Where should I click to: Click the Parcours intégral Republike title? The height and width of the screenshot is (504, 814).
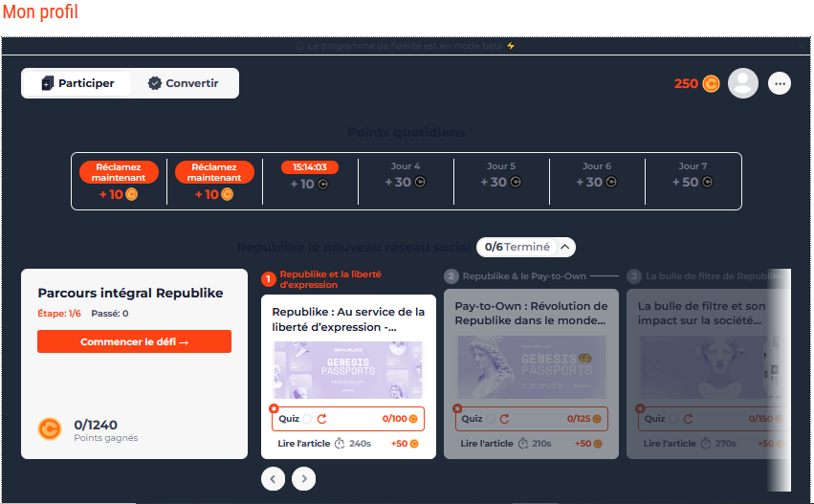[130, 293]
